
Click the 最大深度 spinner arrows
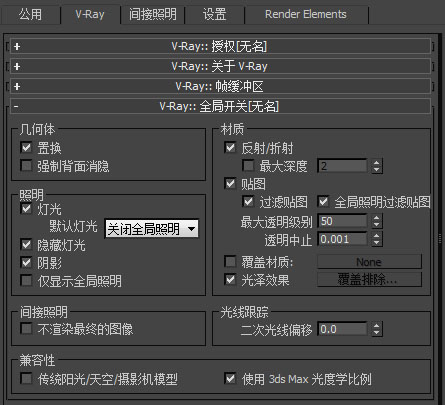tap(376, 166)
